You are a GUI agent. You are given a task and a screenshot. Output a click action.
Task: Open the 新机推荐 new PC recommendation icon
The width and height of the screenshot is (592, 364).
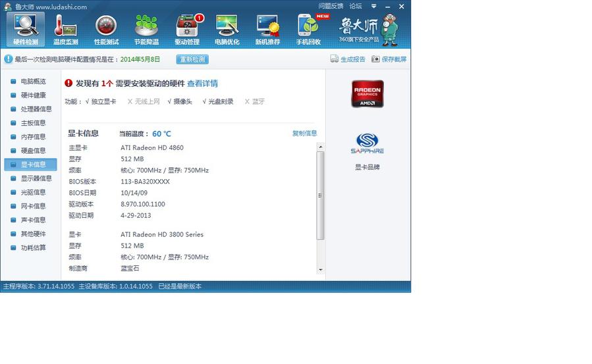[x=267, y=30]
